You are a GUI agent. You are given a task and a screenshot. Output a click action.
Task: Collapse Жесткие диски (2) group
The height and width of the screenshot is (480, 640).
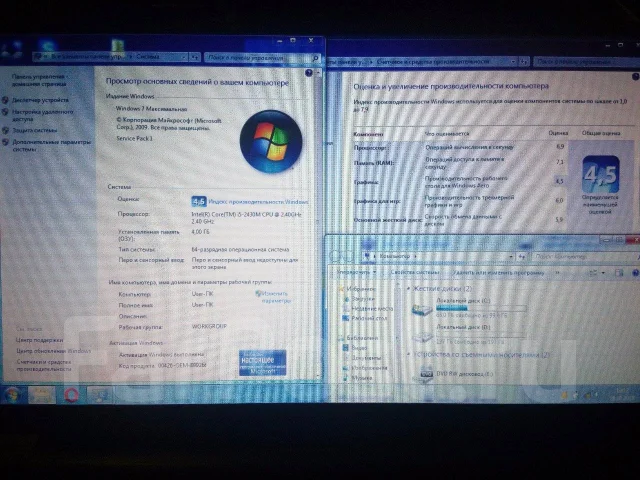(x=408, y=289)
